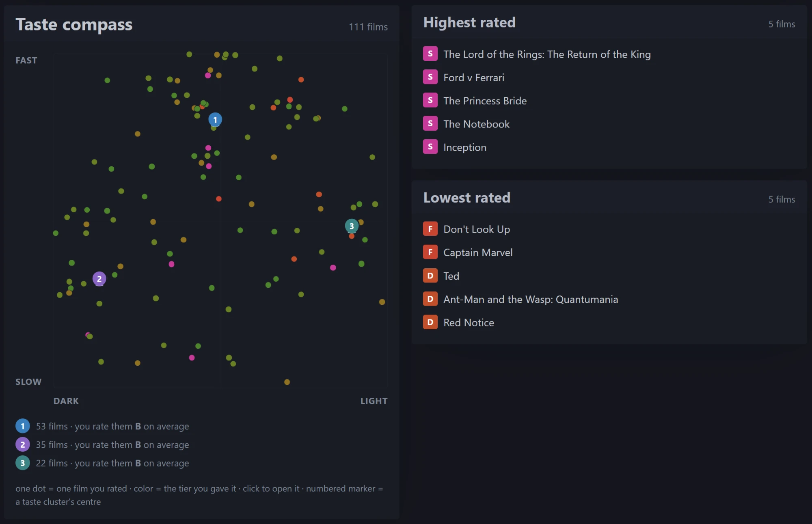Image resolution: width=812 pixels, height=524 pixels.
Task: Open Ant-Man and the Wasp: Quantumania entry
Action: 531,300
